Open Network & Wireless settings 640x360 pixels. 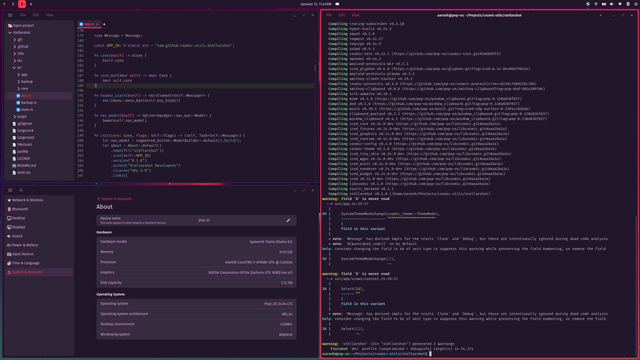[39, 200]
